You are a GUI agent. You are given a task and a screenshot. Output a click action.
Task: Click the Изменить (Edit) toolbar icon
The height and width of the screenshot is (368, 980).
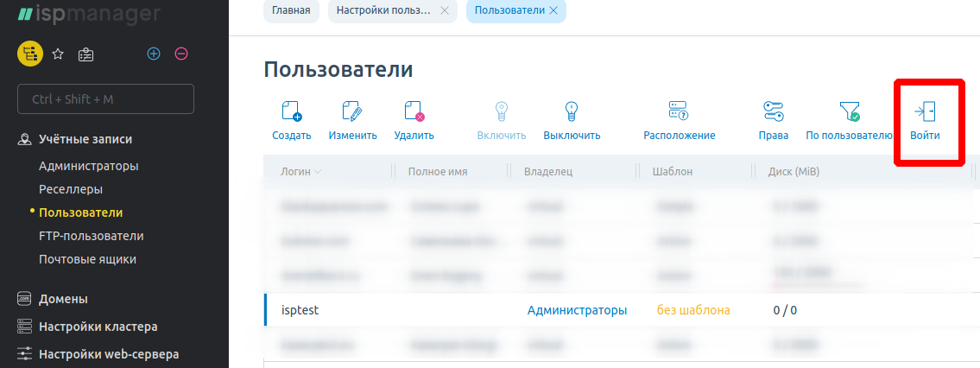point(352,111)
